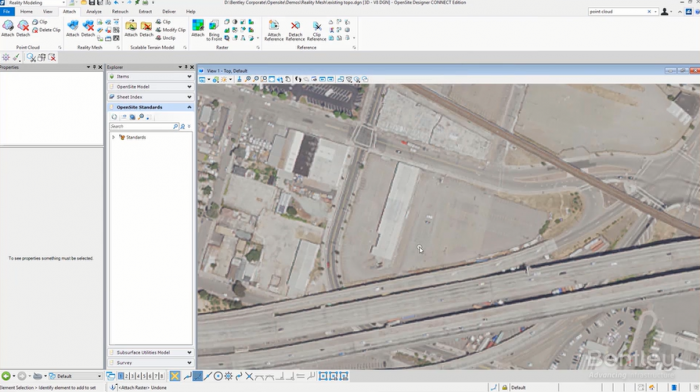Click Modify Clip in Scalable Terrain Model
700x392 pixels.
171,30
